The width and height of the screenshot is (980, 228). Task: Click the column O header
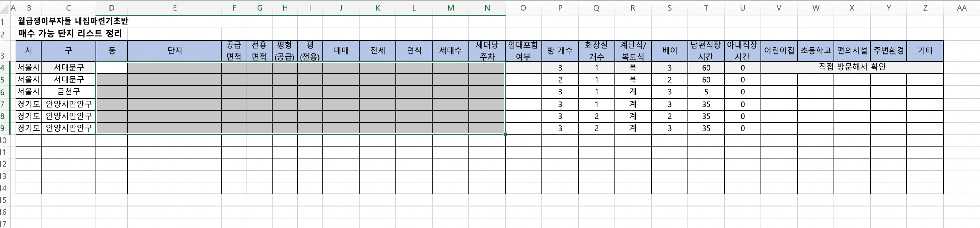click(523, 8)
